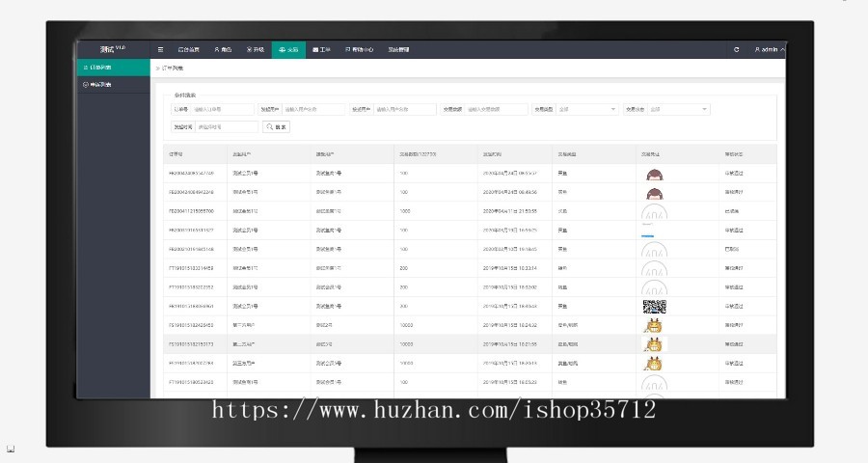The height and width of the screenshot is (463, 868).
Task: Open girl avatar thumbnail in 08:49:56 row
Action: tap(654, 193)
